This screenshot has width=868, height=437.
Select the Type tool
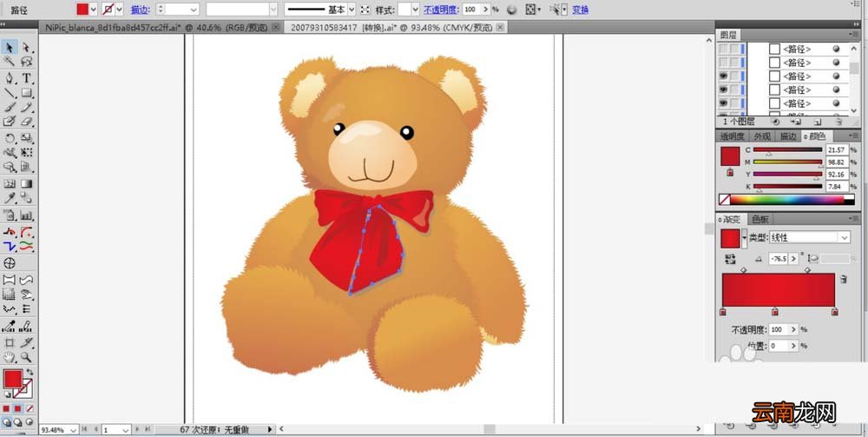point(25,78)
